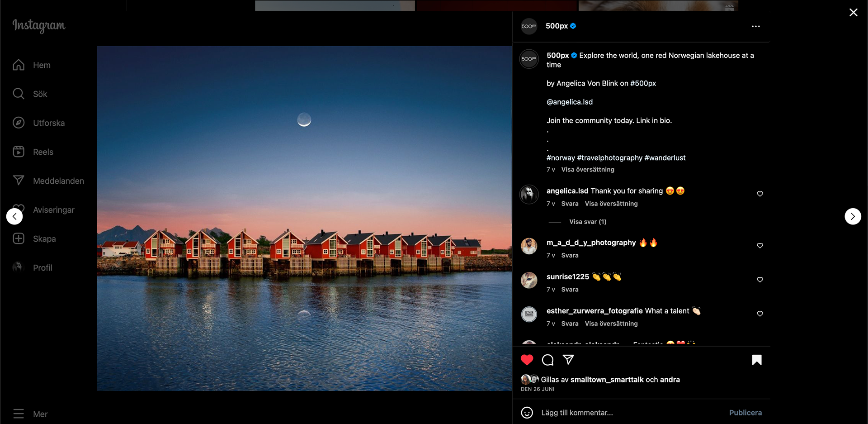868x424 pixels.
Task: Click Profil label in sidebar
Action: pyautogui.click(x=42, y=268)
